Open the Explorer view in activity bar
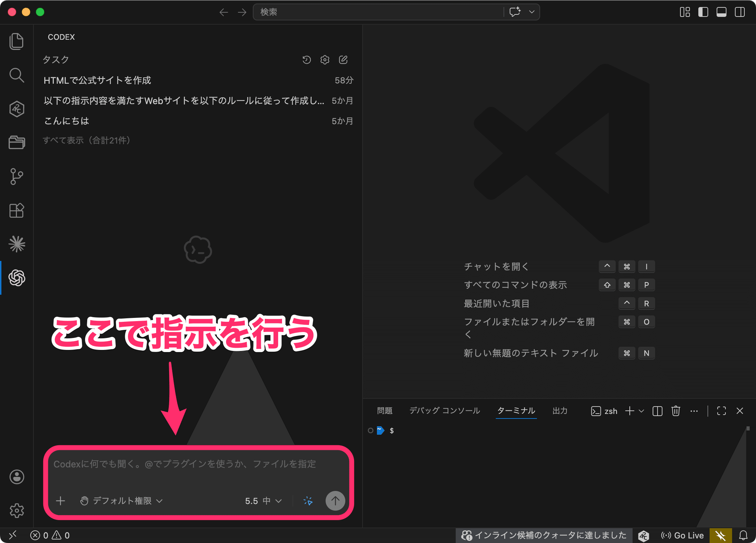The height and width of the screenshot is (543, 756). click(17, 41)
